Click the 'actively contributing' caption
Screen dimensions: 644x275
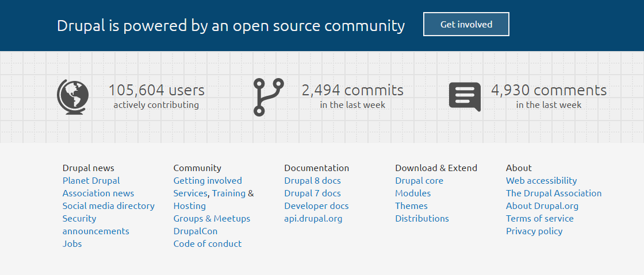click(156, 105)
